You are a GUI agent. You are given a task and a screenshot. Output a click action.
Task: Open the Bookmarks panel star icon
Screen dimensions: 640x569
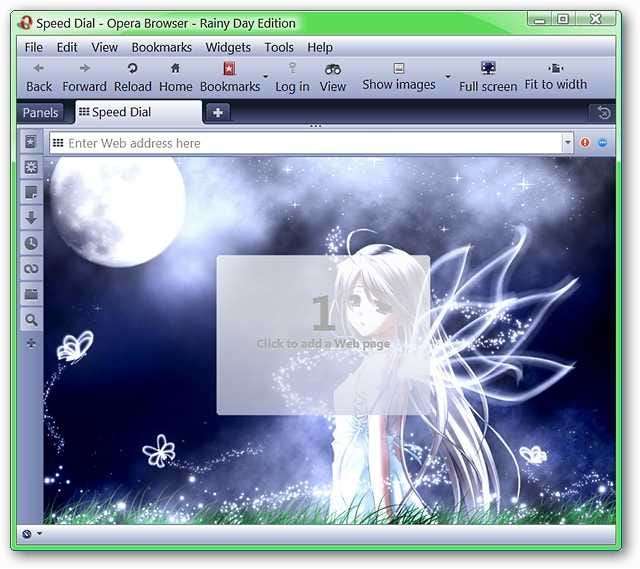tap(31, 142)
